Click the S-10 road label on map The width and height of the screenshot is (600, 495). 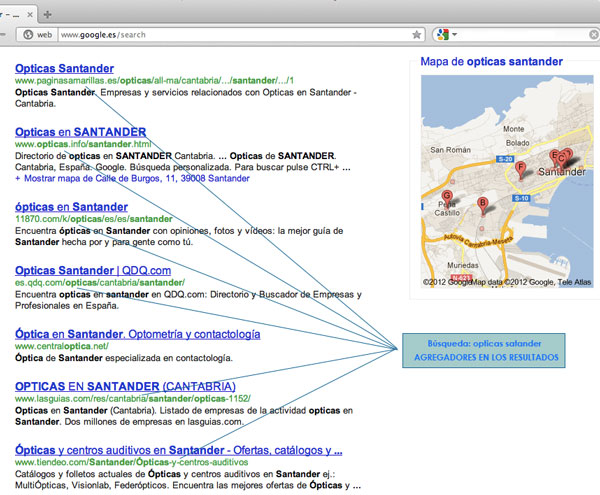(521, 198)
